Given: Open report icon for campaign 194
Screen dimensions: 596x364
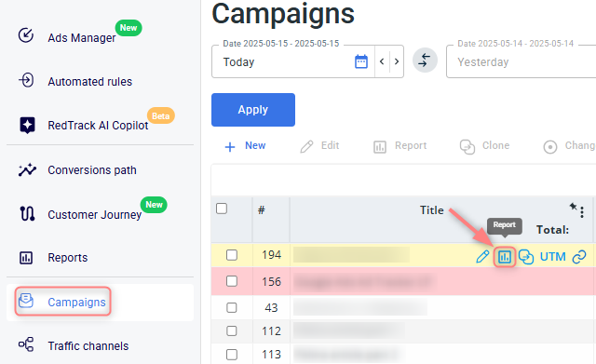Looking at the screenshot, I should [505, 257].
